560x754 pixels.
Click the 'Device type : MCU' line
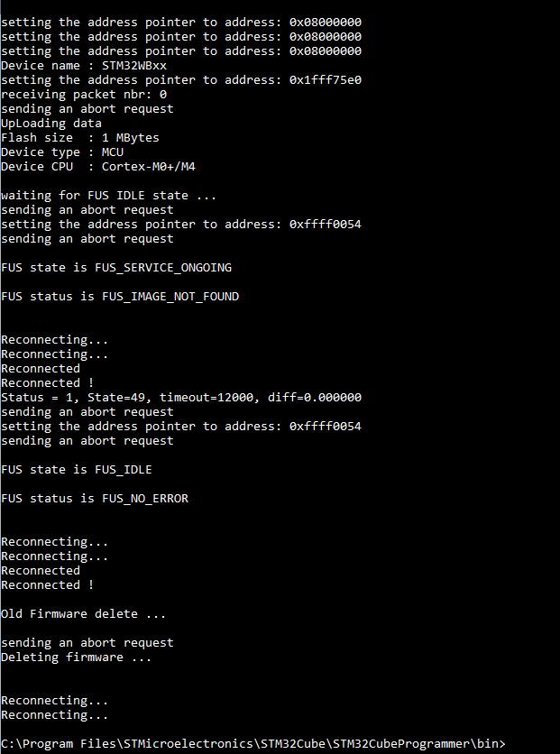pyautogui.click(x=62, y=152)
